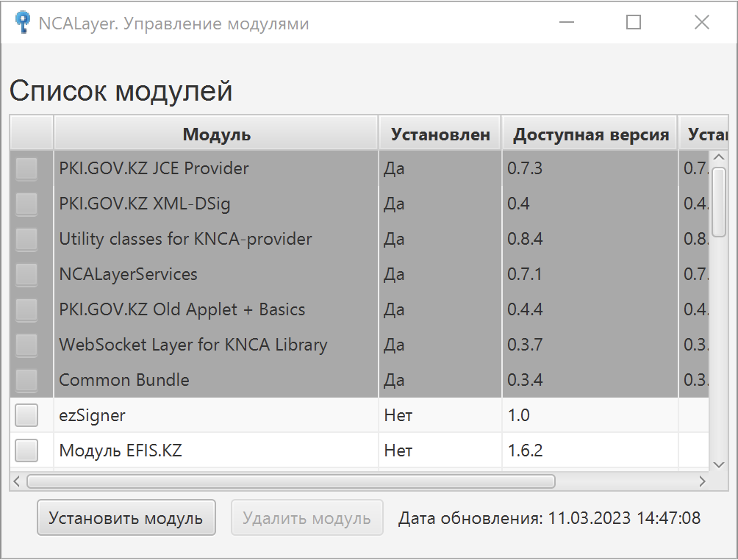Click the Установлен column header
Viewport: 738px width, 560px height.
coord(439,132)
